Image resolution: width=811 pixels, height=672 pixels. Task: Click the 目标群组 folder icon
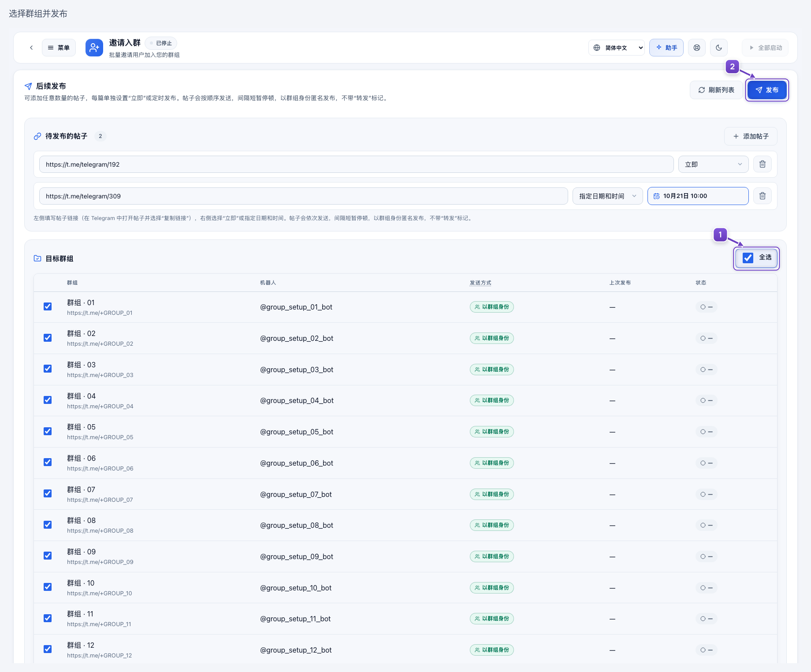[x=37, y=258]
